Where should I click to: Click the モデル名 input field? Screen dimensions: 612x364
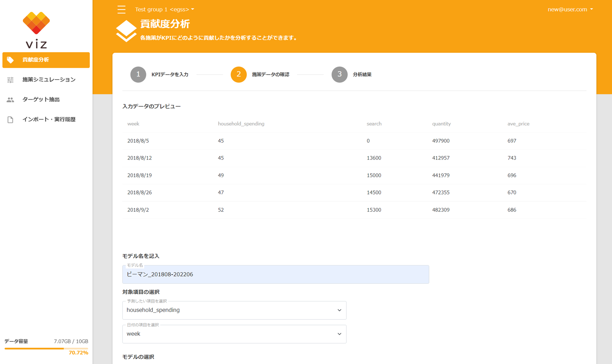[x=276, y=274]
